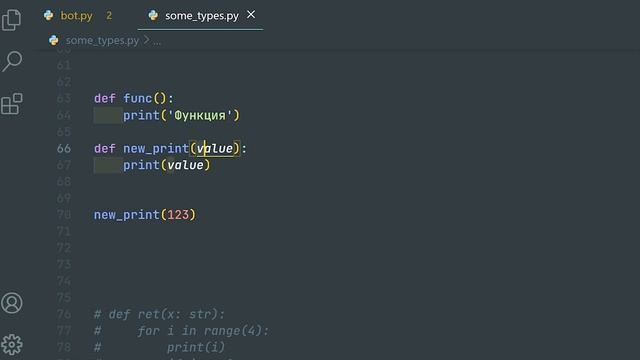
Task: Click the Python icon on bot.py tab
Action: point(49,16)
